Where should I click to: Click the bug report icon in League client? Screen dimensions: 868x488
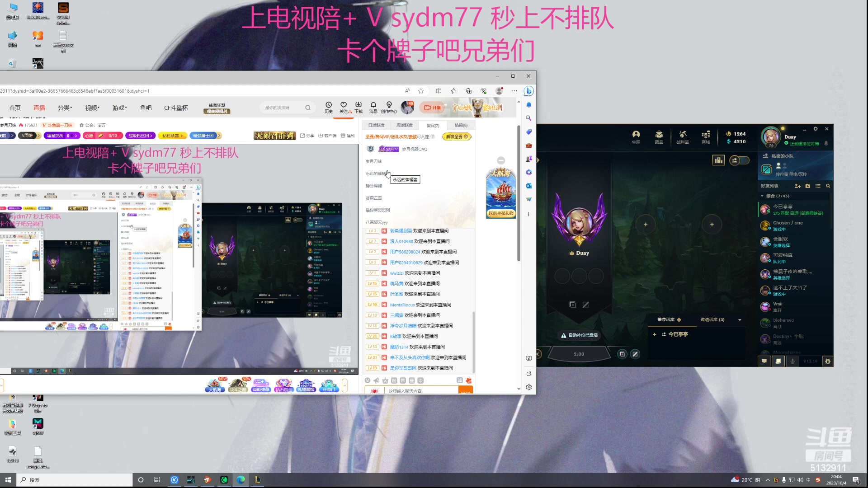[x=828, y=361]
